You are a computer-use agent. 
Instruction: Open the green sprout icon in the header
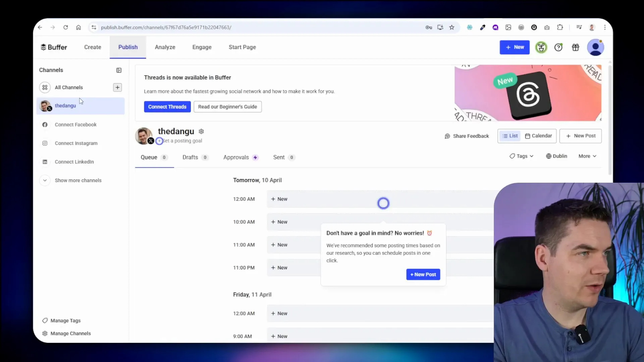click(541, 47)
